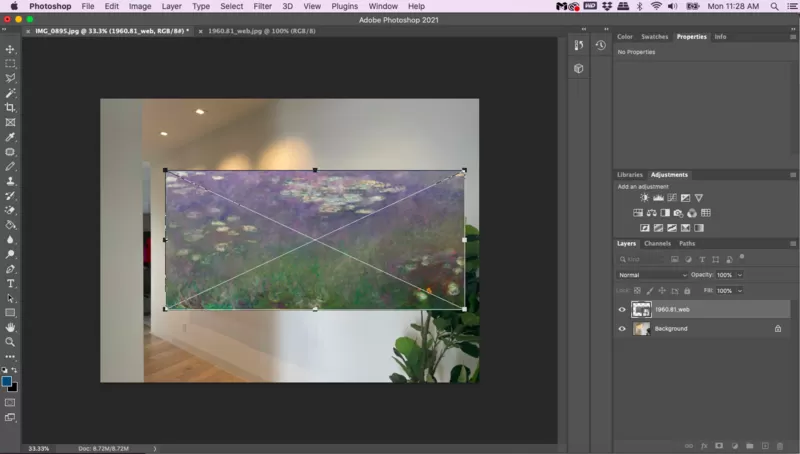This screenshot has width=800, height=454.
Task: Toggle pixel layer filter
Action: (674, 260)
